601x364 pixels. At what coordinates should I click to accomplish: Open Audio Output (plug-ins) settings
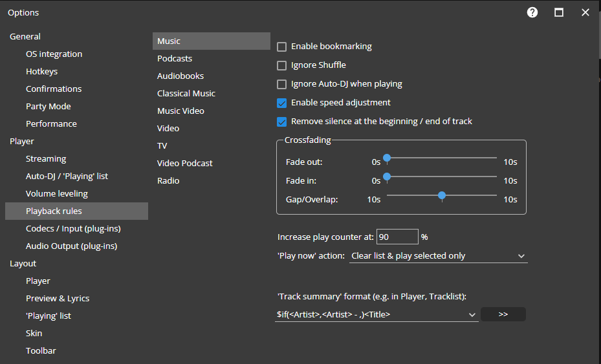71,246
